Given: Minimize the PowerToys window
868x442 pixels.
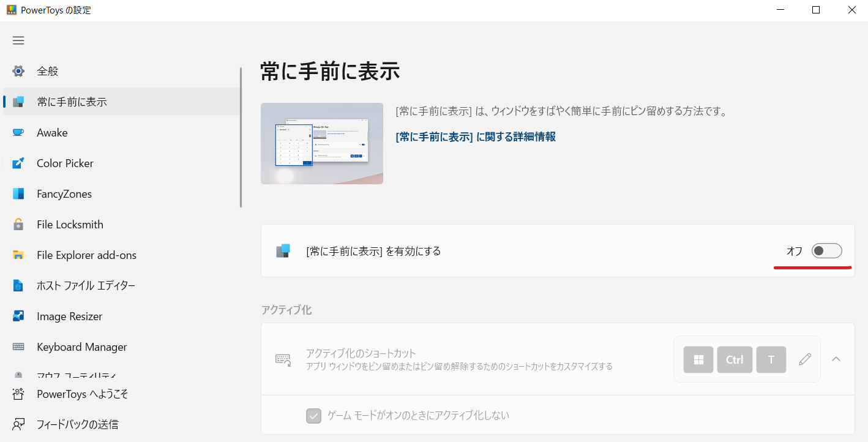Looking at the screenshot, I should [x=780, y=10].
